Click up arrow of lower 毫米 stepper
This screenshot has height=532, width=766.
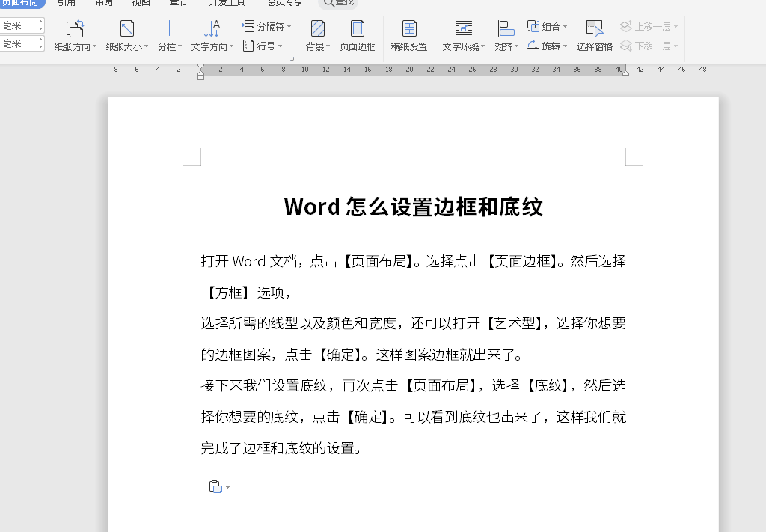pos(40,40)
